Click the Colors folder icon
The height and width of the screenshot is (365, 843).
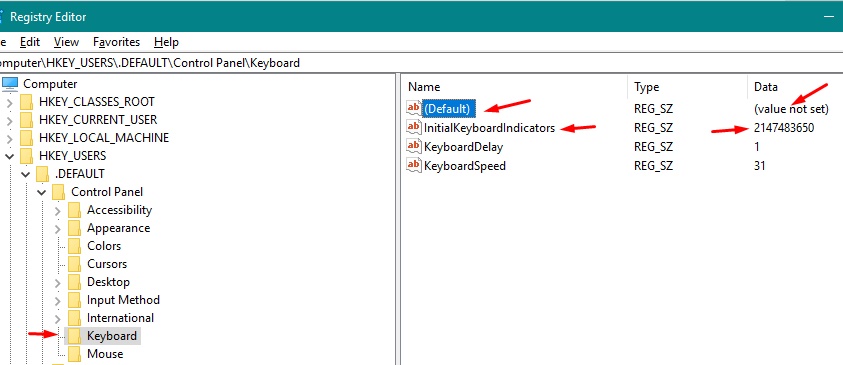click(x=75, y=246)
